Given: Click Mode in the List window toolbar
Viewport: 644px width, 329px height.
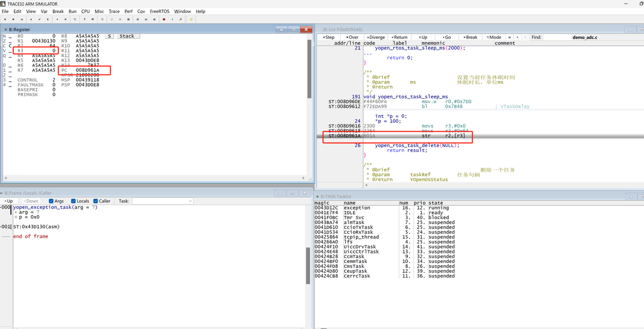Looking at the screenshot, I should (495, 37).
